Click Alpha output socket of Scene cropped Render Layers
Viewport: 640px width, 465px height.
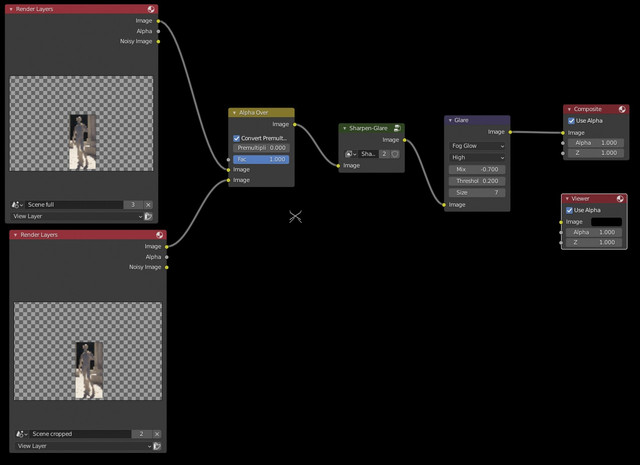coord(167,257)
